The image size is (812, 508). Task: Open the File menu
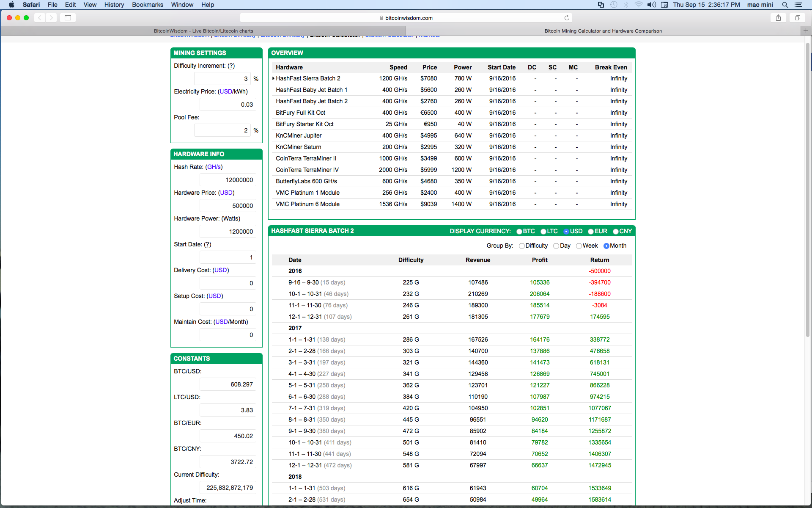pyautogui.click(x=52, y=5)
